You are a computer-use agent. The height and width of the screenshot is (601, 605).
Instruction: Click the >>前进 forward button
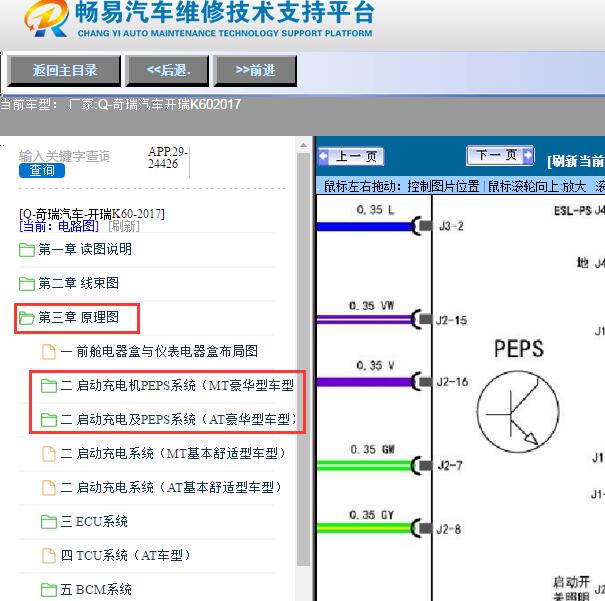255,70
